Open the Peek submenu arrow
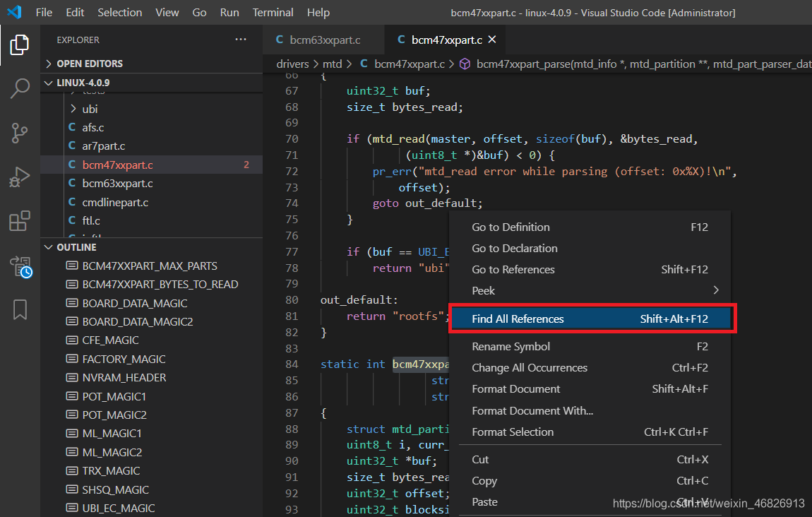Viewport: 812px width, 517px height. (x=716, y=290)
